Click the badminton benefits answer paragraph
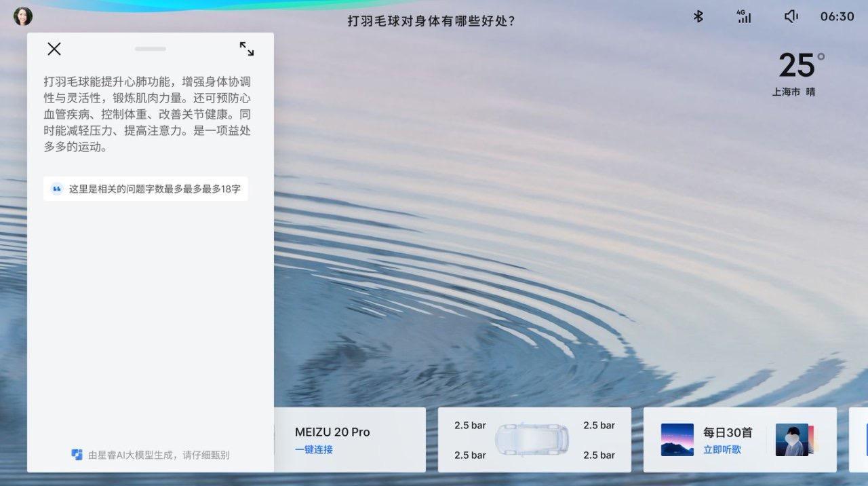The width and height of the screenshot is (868, 486). [147, 114]
